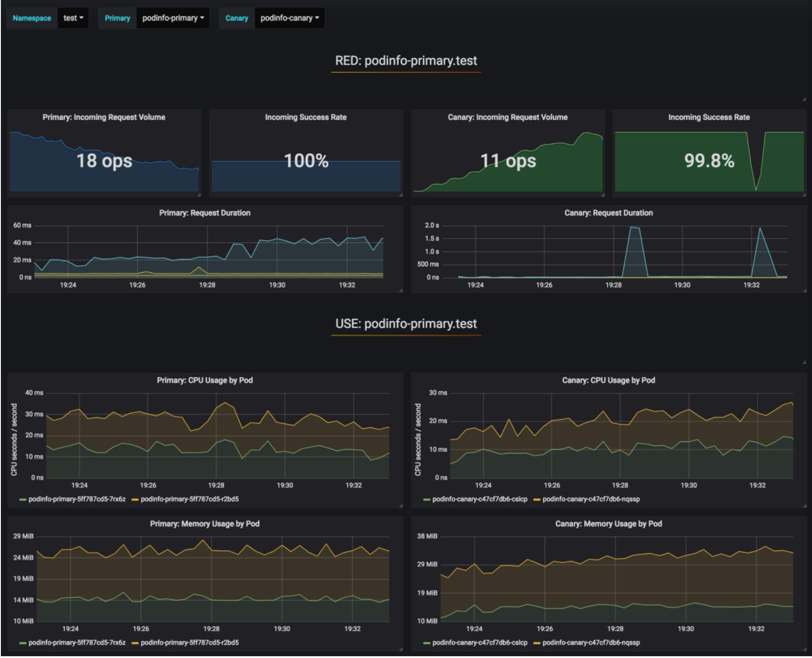Click the 100% success rate value
Viewport: 812px width, 658px height.
306,161
